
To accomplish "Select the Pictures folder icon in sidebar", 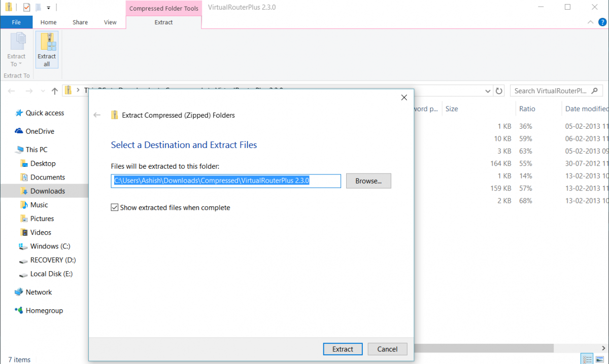I will [24, 219].
